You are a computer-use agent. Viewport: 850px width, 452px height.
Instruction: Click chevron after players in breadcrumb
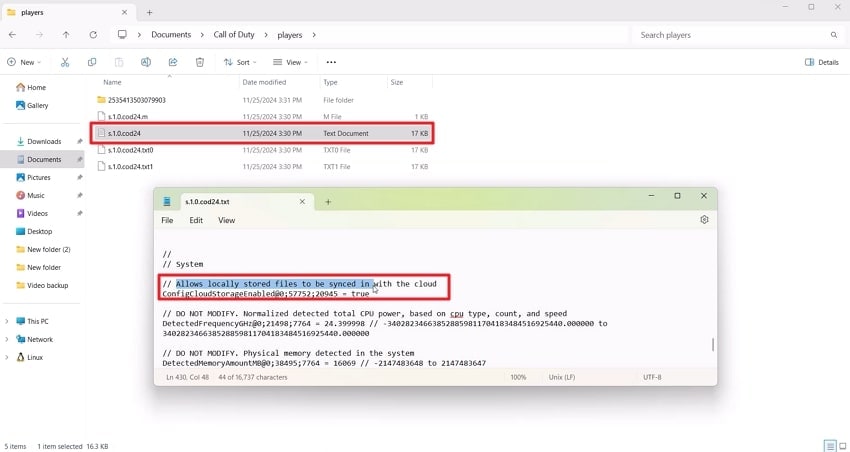313,35
